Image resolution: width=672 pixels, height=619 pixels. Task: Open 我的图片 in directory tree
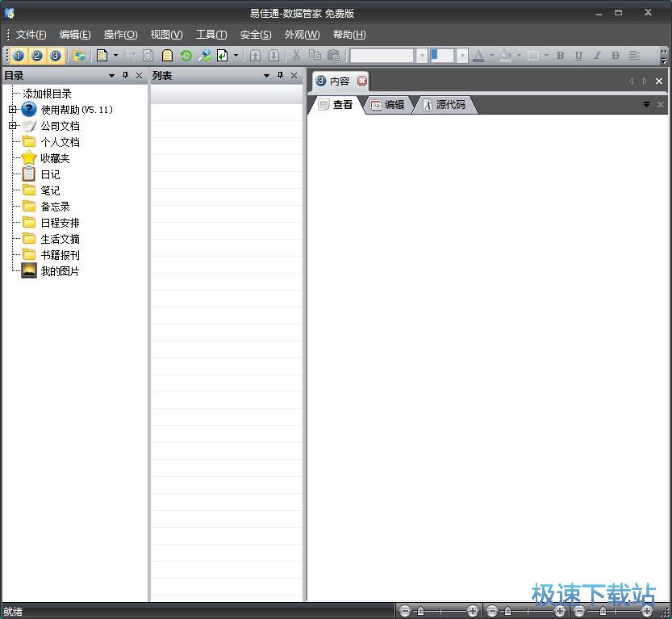(60, 271)
